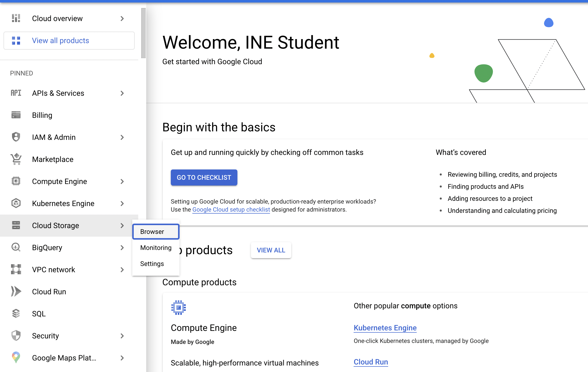The height and width of the screenshot is (372, 588).
Task: Click the GO TO CHECKLIST button
Action: 204,177
